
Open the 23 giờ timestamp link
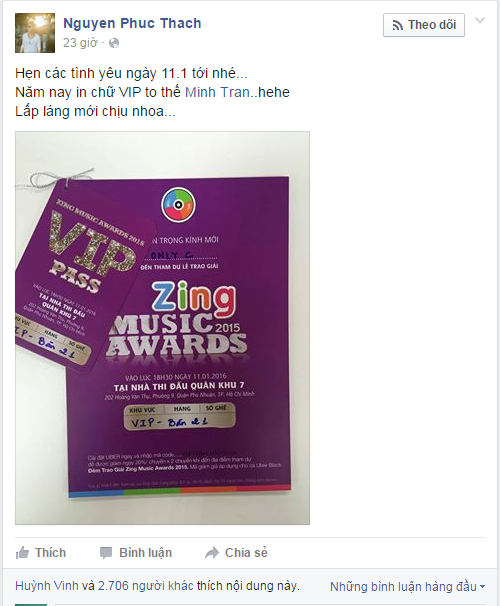coord(80,43)
